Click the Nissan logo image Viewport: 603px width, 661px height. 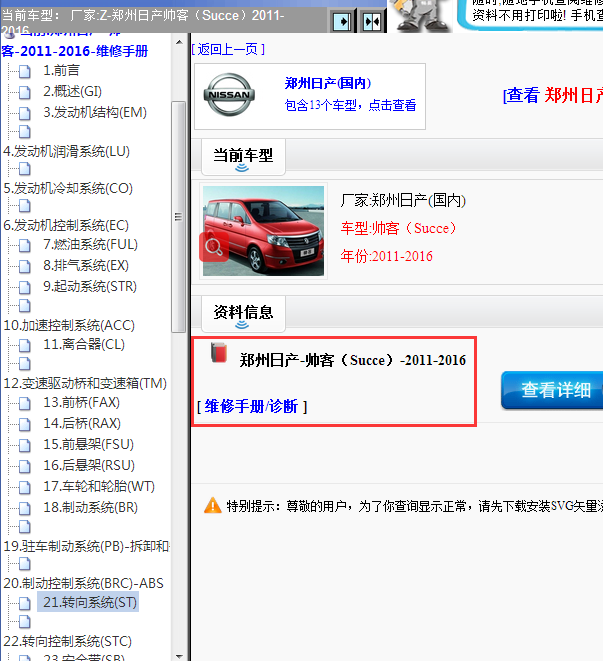tap(229, 95)
